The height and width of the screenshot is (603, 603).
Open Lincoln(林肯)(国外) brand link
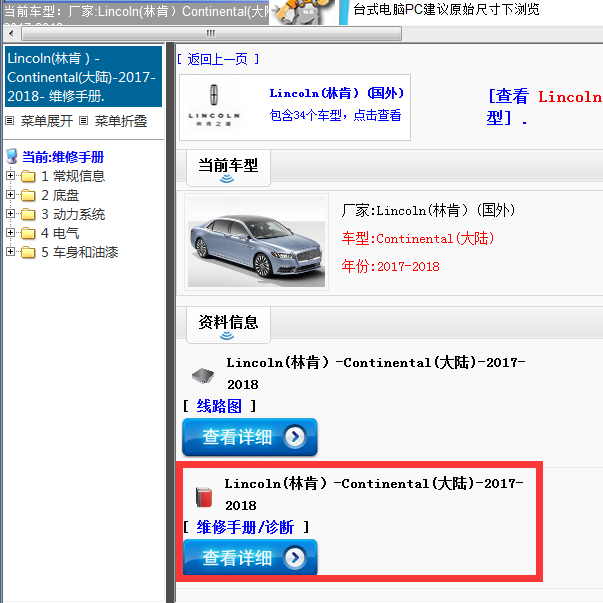336,93
